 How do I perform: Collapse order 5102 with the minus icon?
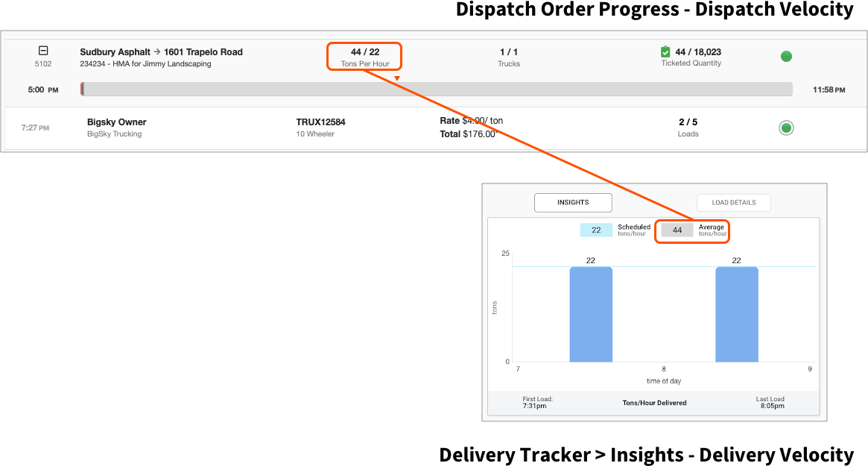43,51
